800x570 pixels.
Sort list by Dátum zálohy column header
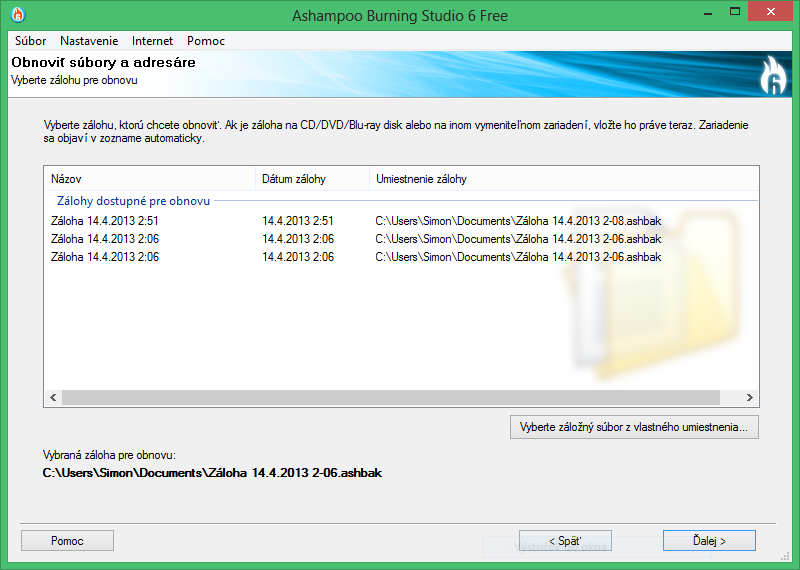[x=312, y=179]
